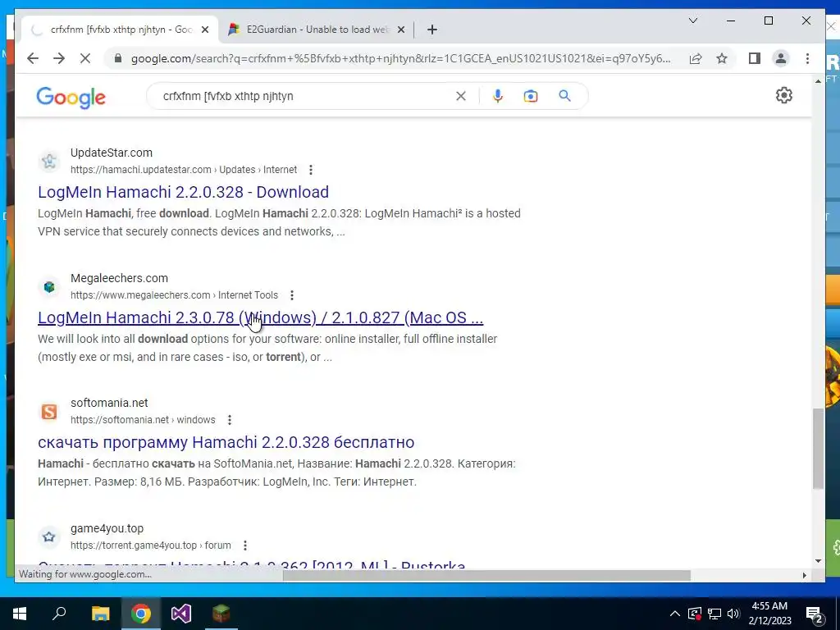Open more options for Megaleechers result
840x630 pixels.
tap(292, 295)
